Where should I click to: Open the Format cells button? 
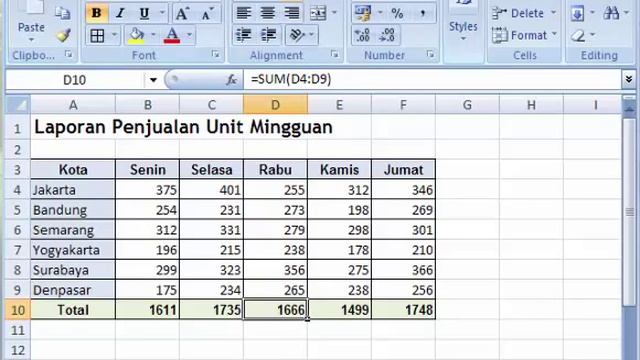(524, 36)
